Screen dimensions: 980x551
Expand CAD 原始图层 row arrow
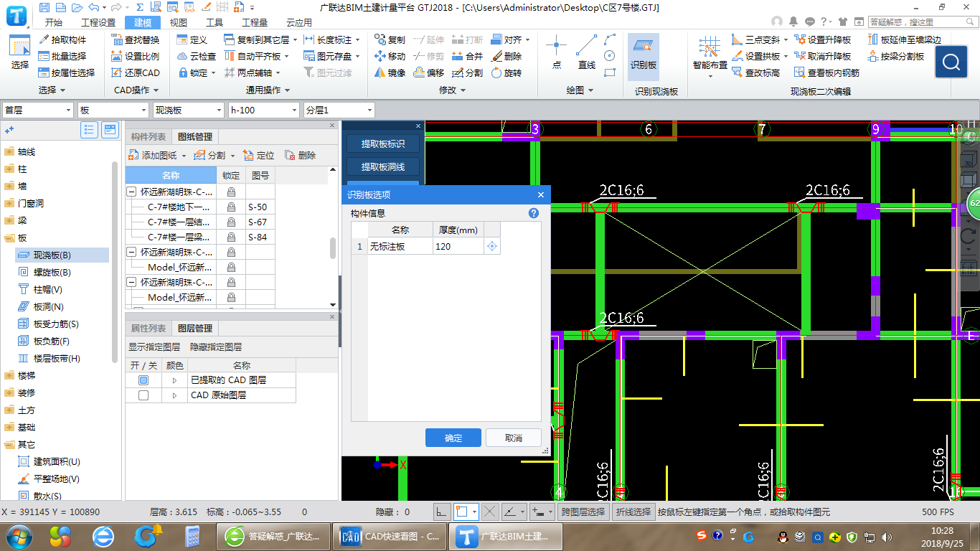tap(174, 395)
